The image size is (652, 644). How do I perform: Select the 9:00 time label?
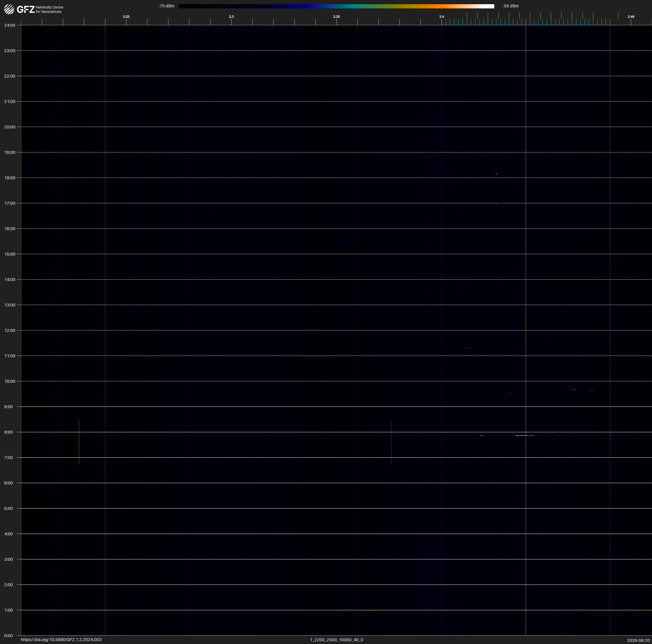tap(8, 407)
